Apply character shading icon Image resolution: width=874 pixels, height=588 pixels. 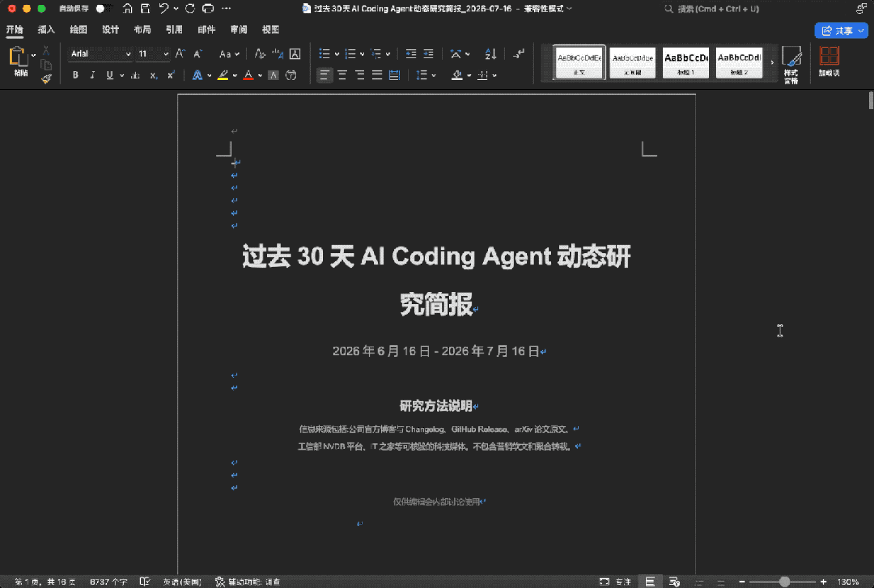[274, 75]
